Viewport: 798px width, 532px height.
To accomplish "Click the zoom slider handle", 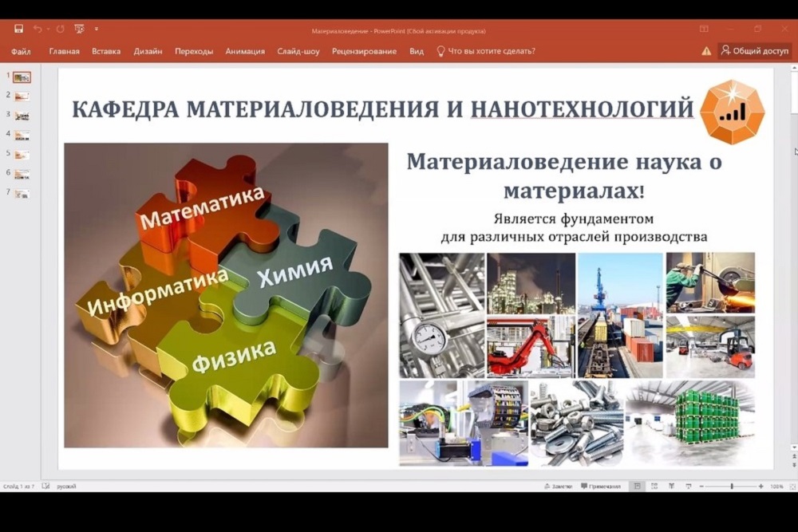I will pos(731,486).
